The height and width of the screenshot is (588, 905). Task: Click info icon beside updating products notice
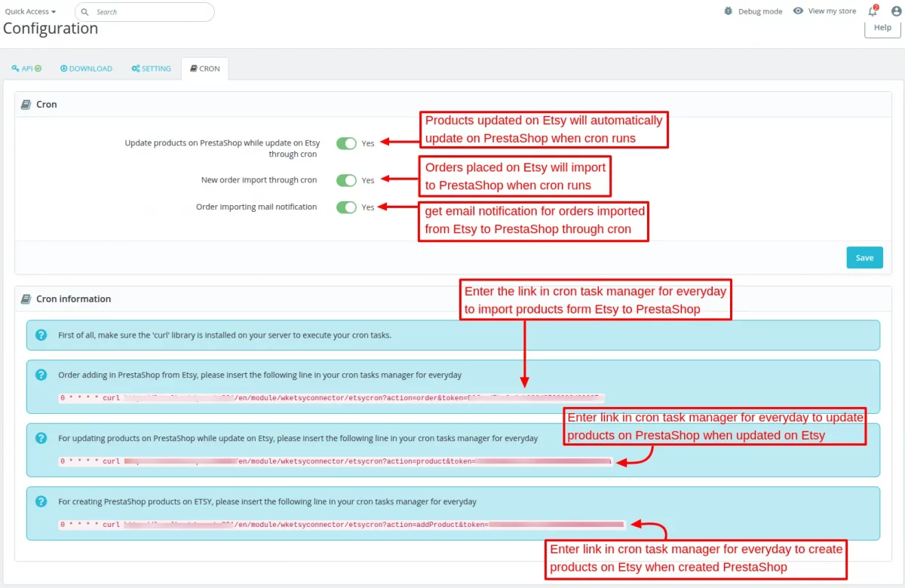point(42,437)
